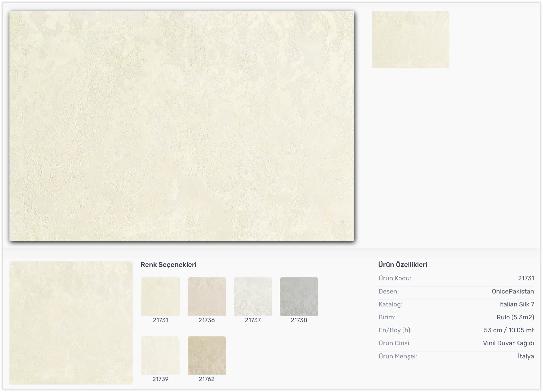Click the 21739 code label
The image size is (543, 392).
[x=161, y=379]
